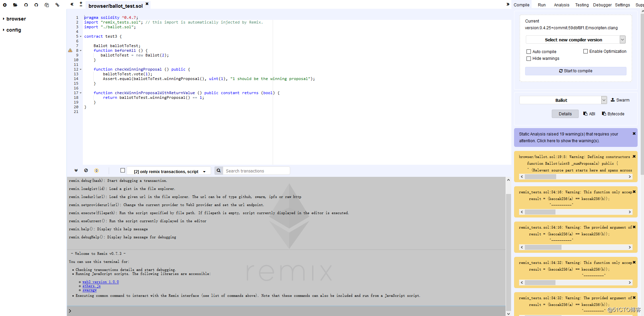Create a new file with the plus icon
Screen dimensions: 644x316
click(5, 5)
